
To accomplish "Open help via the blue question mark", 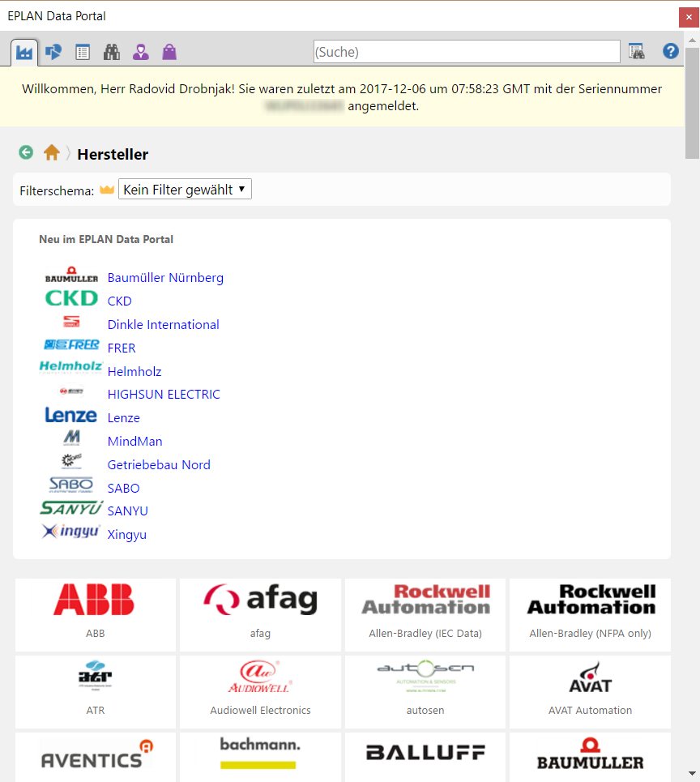I will pos(670,51).
